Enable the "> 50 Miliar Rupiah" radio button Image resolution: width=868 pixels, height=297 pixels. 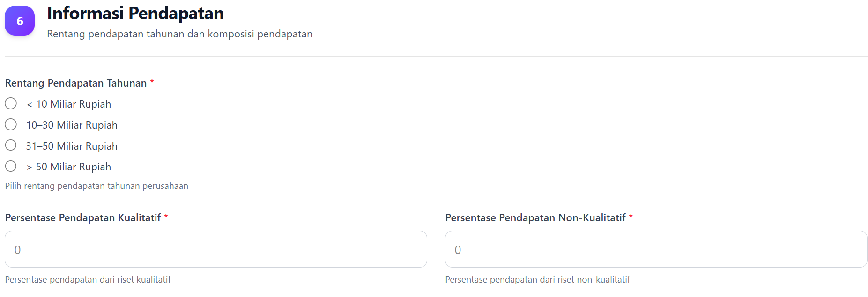(x=11, y=166)
